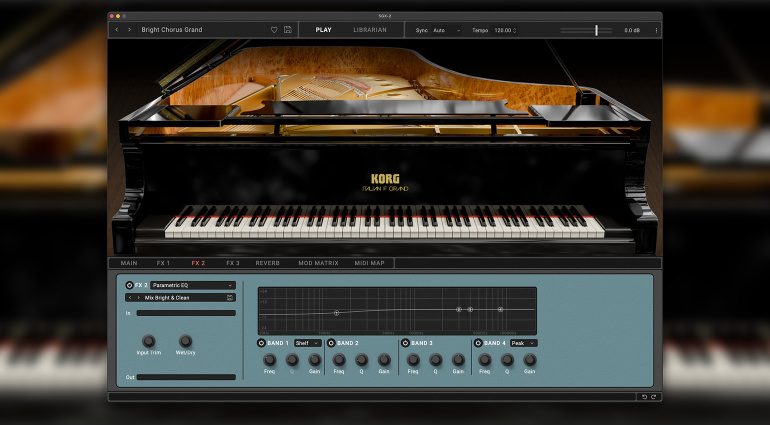Favorite the preset with the heart icon

[x=274, y=30]
